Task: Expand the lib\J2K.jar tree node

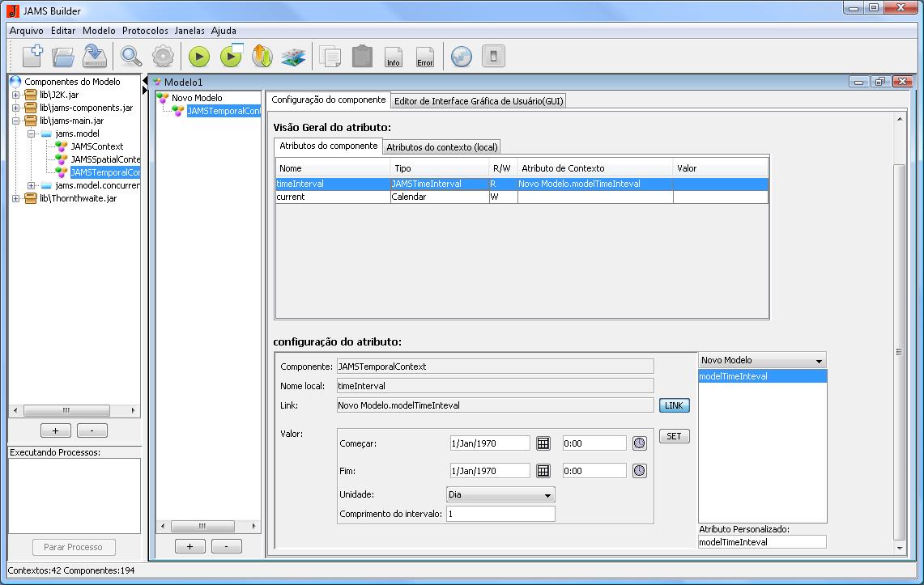Action: coord(15,95)
